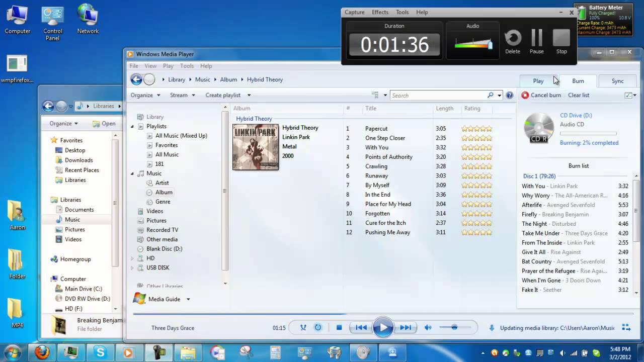Switch to Now Playing mode icon

626,327
